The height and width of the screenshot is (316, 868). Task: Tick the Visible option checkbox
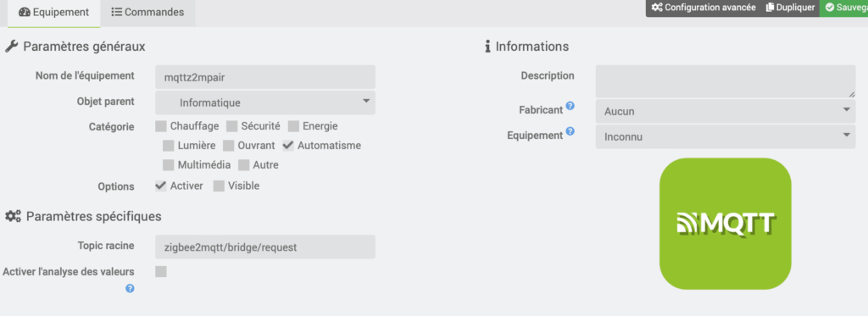click(219, 186)
